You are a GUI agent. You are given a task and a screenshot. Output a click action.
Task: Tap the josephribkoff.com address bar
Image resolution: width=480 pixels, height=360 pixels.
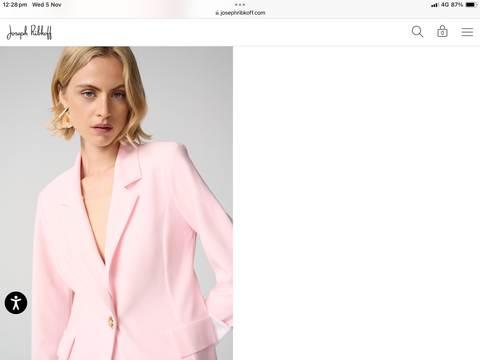[x=240, y=13]
